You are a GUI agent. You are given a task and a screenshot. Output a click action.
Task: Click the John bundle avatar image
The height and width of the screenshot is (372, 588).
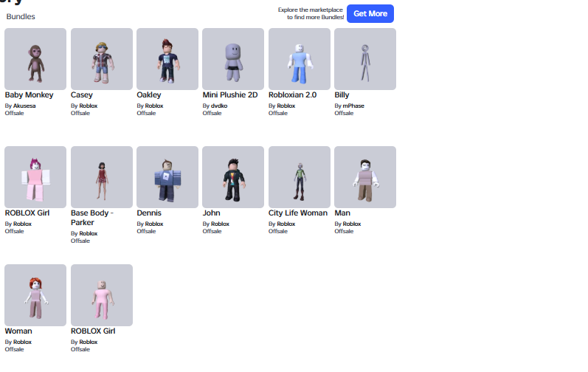click(233, 177)
